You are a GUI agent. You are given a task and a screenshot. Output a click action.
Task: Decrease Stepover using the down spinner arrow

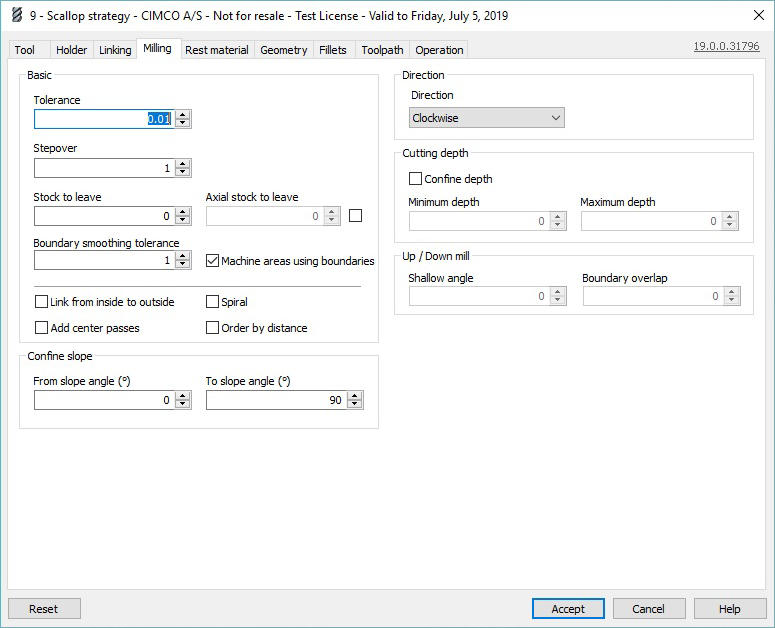tap(183, 173)
